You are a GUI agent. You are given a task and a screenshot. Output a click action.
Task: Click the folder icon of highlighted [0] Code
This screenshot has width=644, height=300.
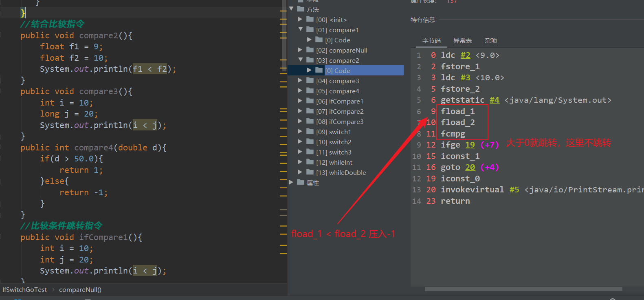[x=319, y=70]
